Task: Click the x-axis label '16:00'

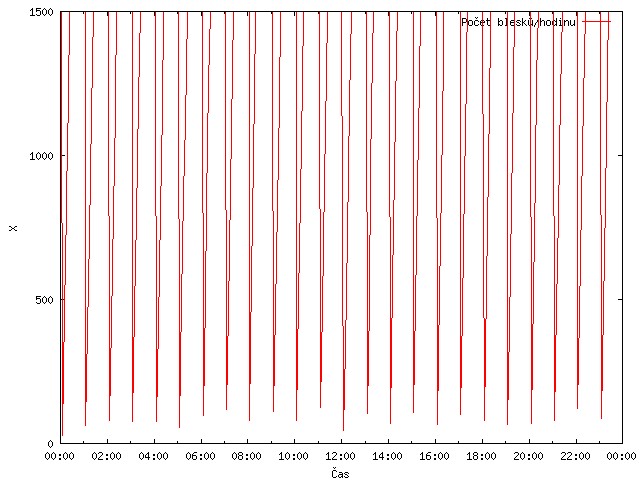Action: pyautogui.click(x=435, y=456)
